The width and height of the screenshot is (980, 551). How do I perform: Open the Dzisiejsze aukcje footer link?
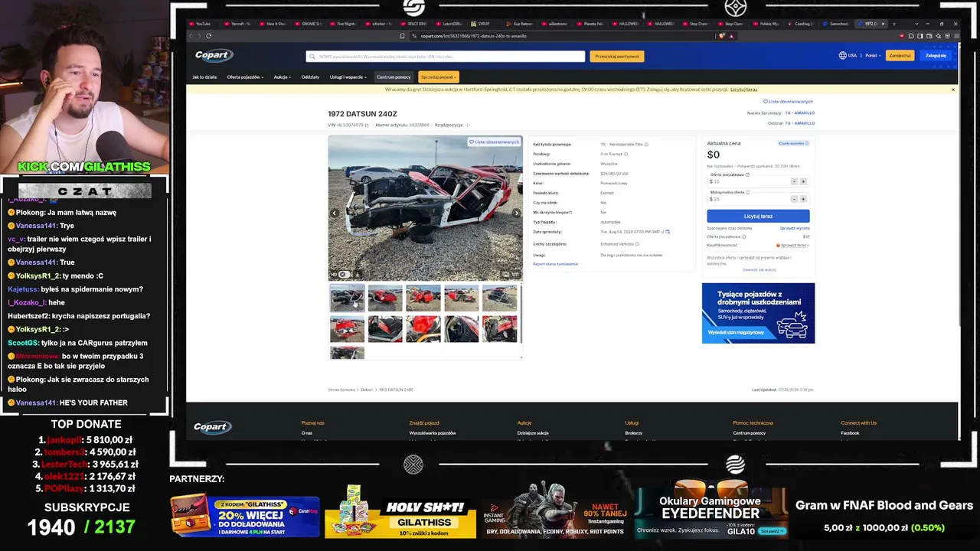[533, 433]
